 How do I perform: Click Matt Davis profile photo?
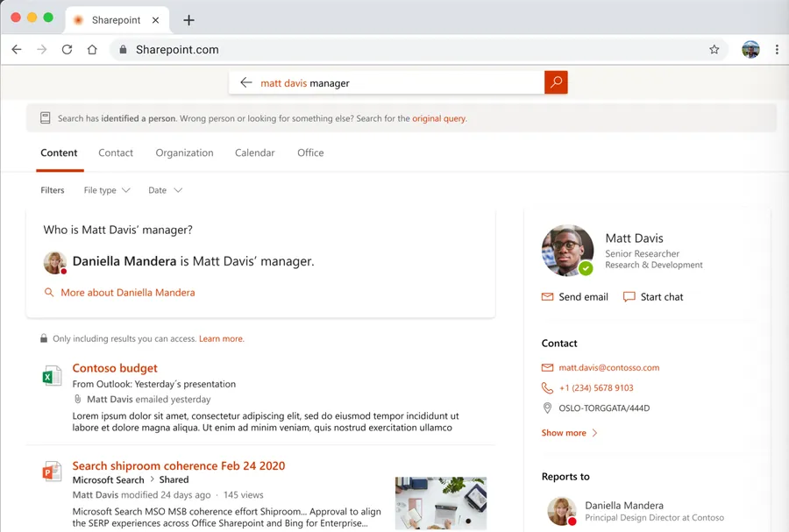point(567,250)
